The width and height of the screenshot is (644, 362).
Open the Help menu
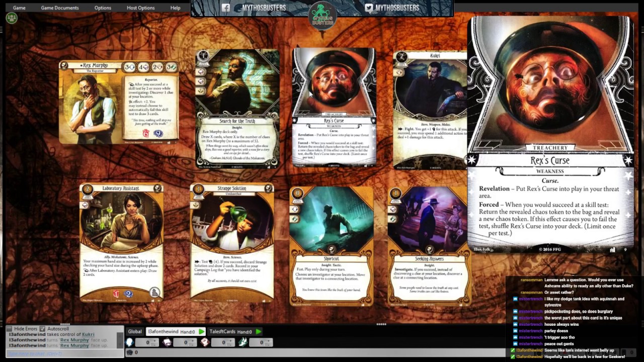coord(175,8)
